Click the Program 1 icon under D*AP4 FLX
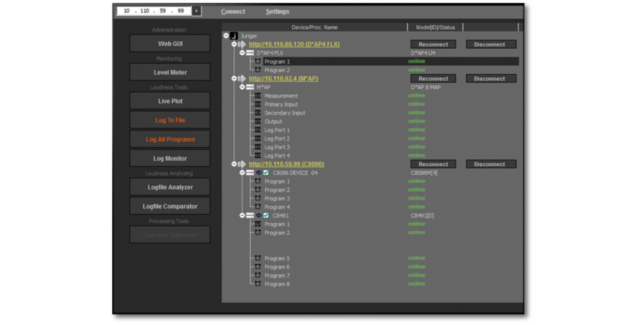 pos(258,61)
